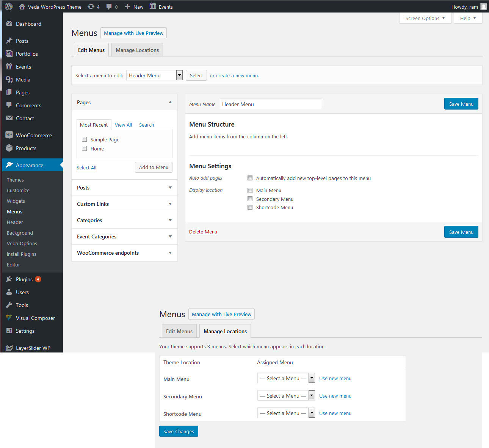The image size is (489, 448).
Task: Click Add to Menu button
Action: tap(154, 167)
